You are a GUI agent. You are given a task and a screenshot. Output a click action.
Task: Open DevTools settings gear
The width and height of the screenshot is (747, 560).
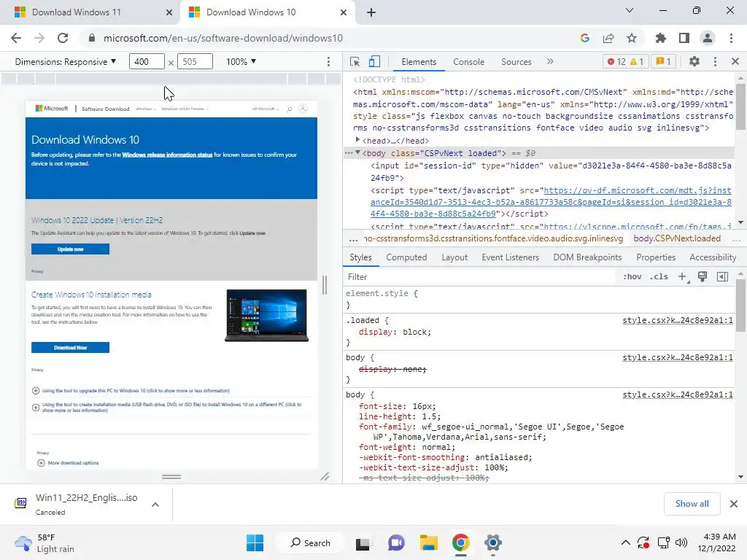(694, 61)
